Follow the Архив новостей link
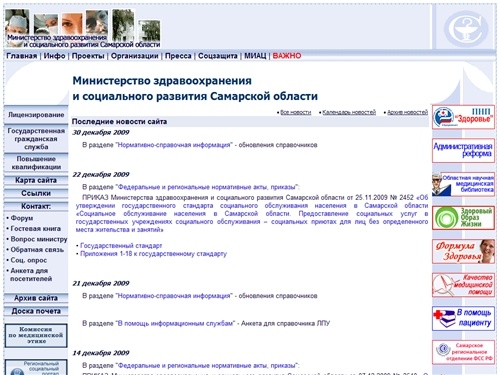The width and height of the screenshot is (500, 375). tap(407, 112)
